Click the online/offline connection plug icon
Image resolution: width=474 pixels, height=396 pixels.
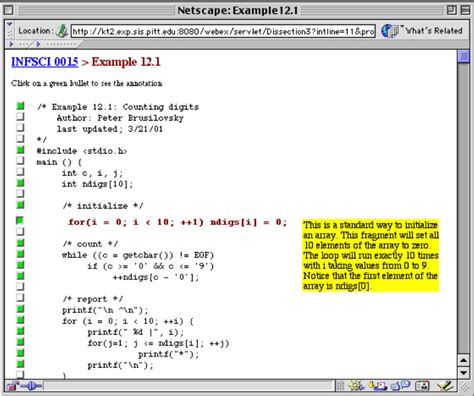[32, 386]
